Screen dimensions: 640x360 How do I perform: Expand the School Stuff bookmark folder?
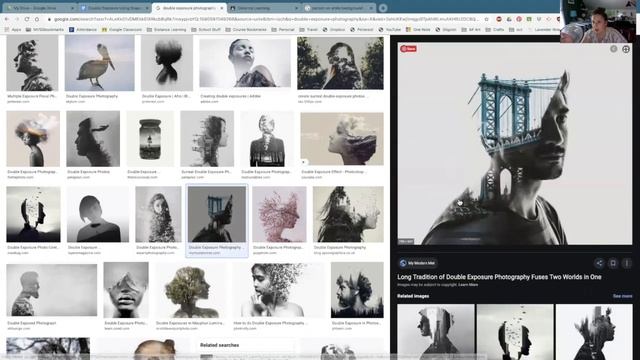click(x=206, y=30)
